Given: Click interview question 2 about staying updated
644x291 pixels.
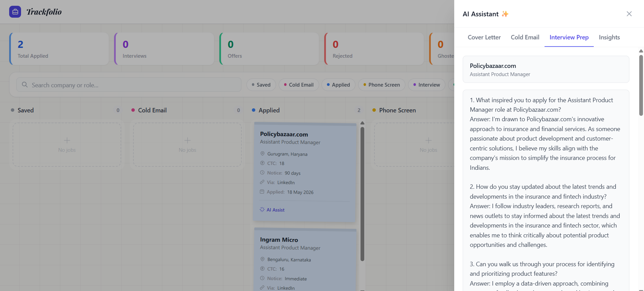Looking at the screenshot, I should (x=543, y=192).
